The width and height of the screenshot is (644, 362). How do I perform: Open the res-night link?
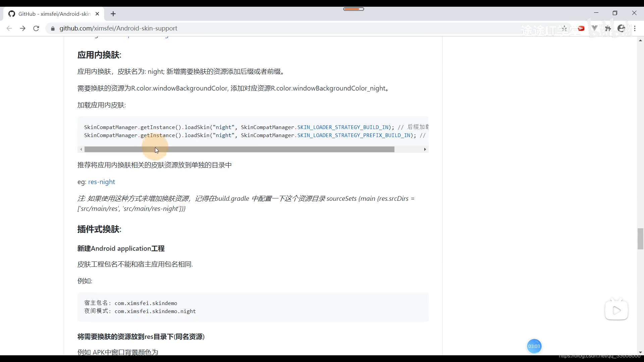pos(101,182)
